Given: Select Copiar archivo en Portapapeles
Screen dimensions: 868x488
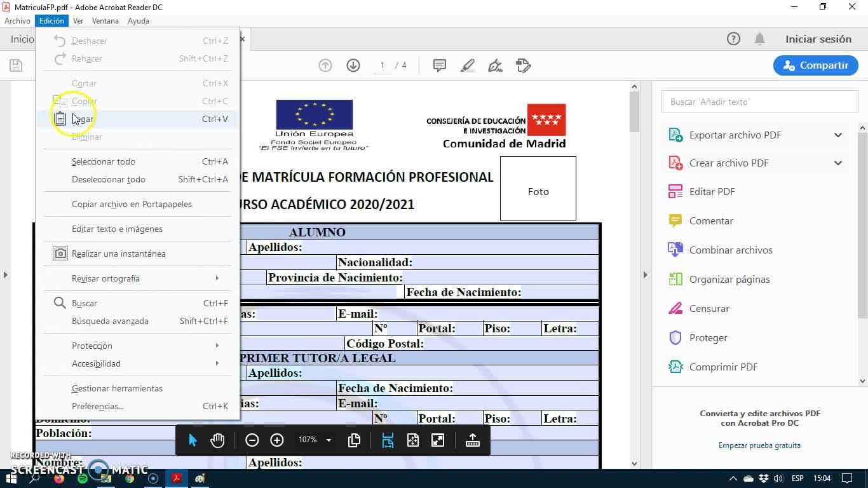Looking at the screenshot, I should click(137, 204).
